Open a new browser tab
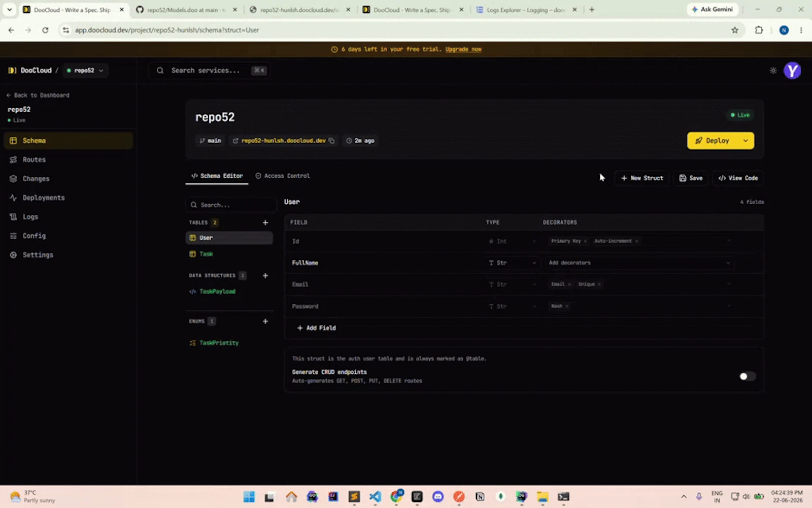 click(592, 10)
